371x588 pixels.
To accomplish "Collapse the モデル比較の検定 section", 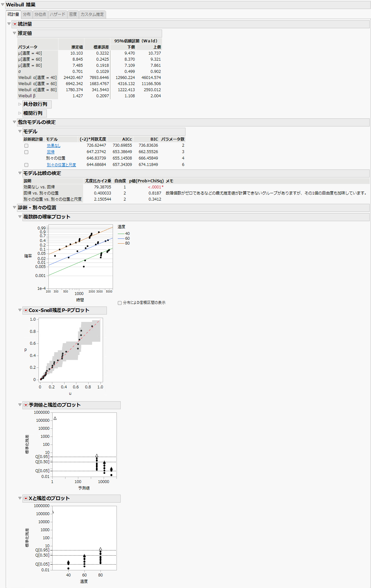I will (x=20, y=173).
